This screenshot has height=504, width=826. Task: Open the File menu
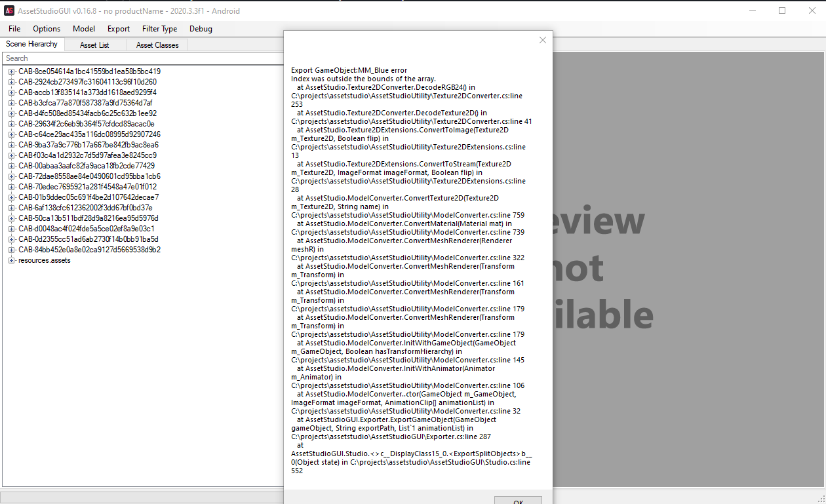click(14, 29)
